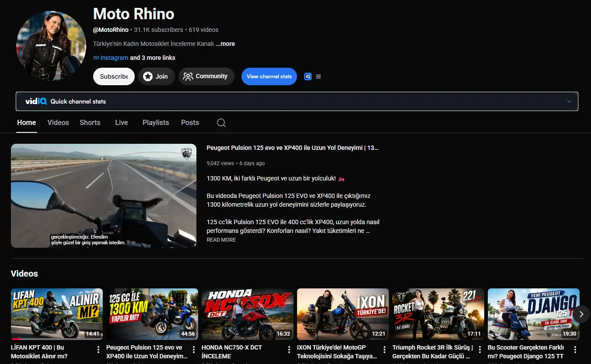This screenshot has width=591, height=364.
Task: Switch to the Live tab
Action: 122,123
